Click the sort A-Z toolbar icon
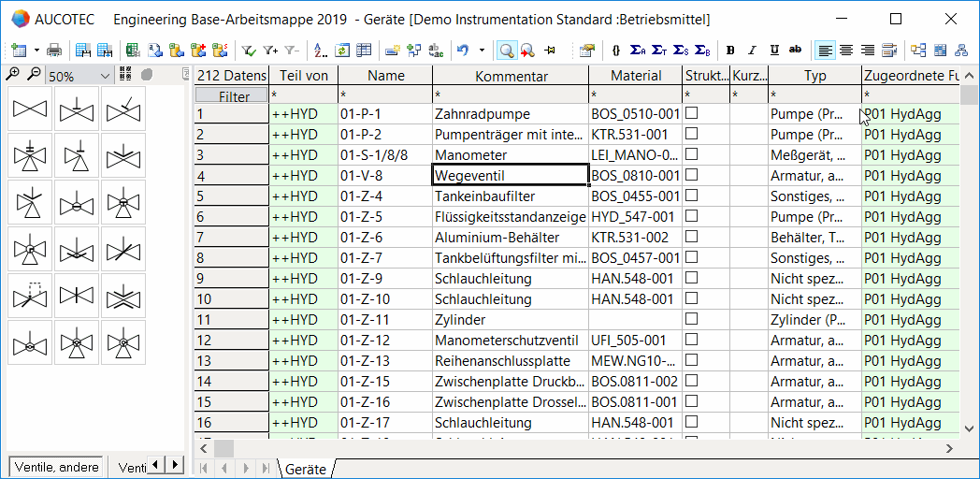980x479 pixels. [x=321, y=51]
